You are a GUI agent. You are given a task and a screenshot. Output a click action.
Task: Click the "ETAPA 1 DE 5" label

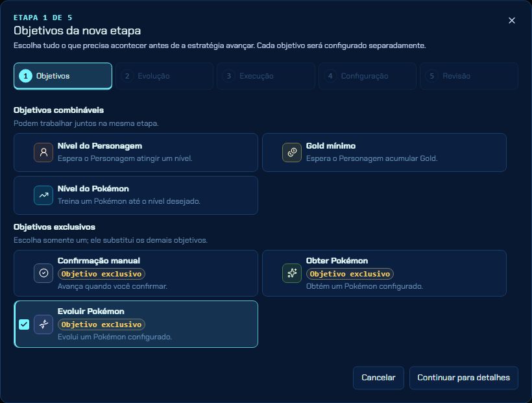click(x=43, y=18)
